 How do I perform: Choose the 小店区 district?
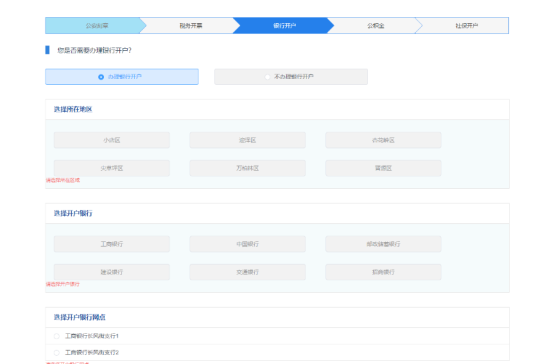coord(112,140)
